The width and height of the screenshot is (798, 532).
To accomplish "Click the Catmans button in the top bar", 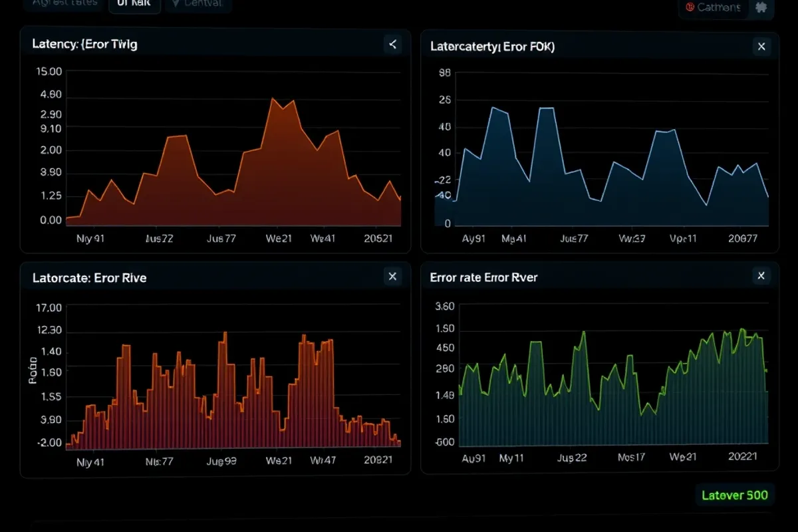I will pyautogui.click(x=714, y=7).
